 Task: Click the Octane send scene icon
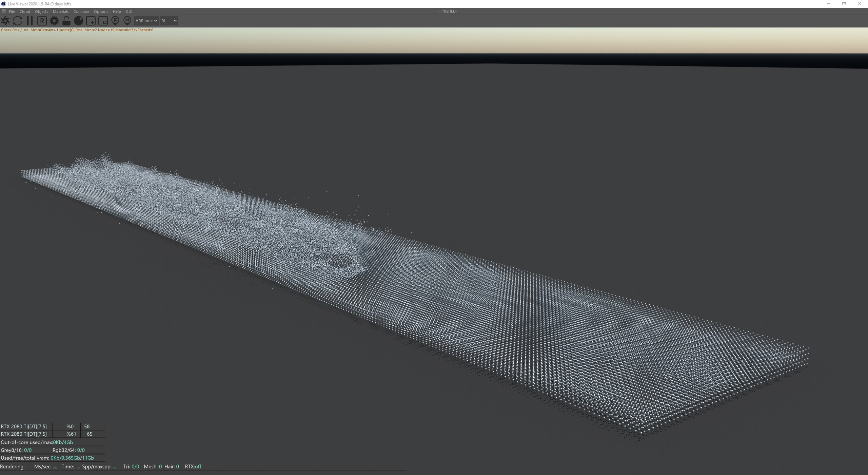pos(5,21)
